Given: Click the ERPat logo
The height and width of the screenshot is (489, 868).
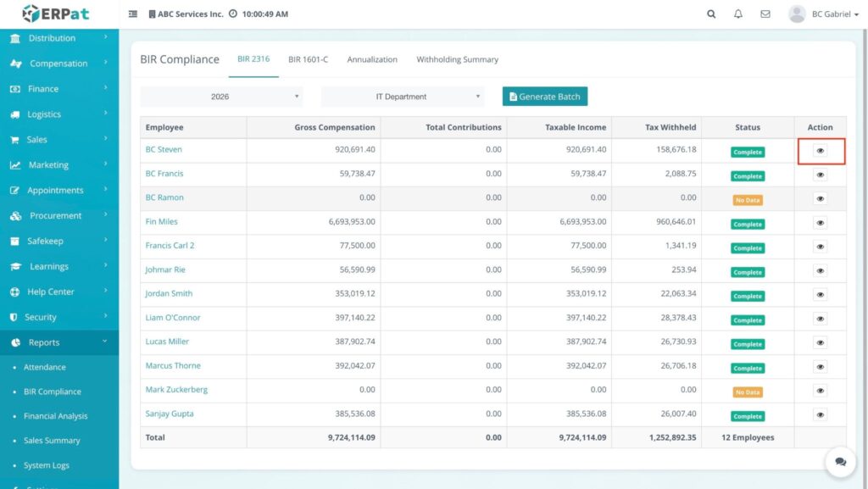Looking at the screenshot, I should 56,14.
